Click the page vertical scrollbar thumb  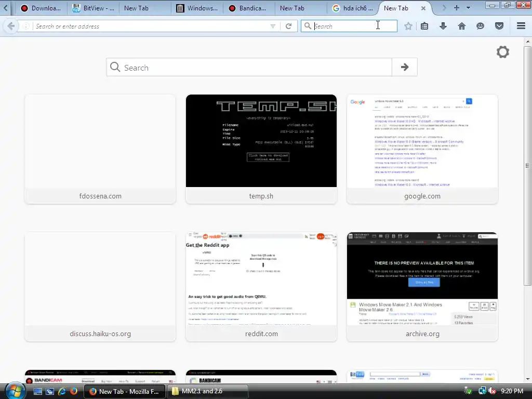pyautogui.click(x=527, y=166)
